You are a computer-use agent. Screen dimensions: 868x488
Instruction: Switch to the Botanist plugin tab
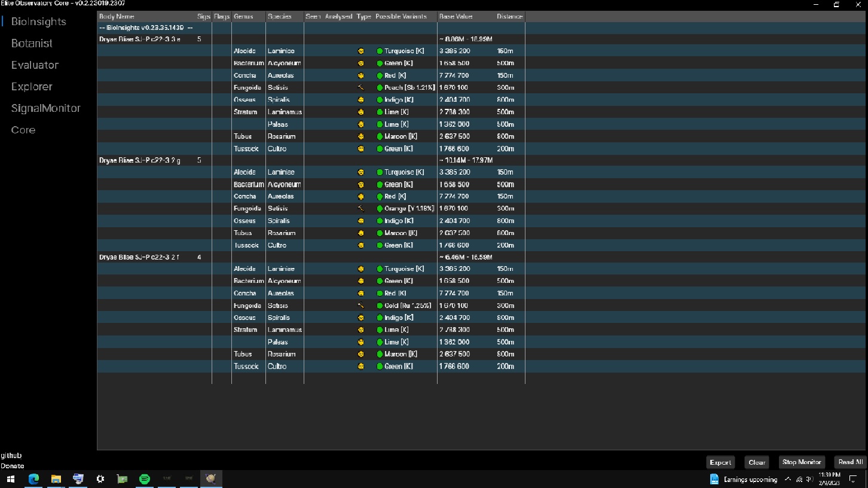click(32, 43)
